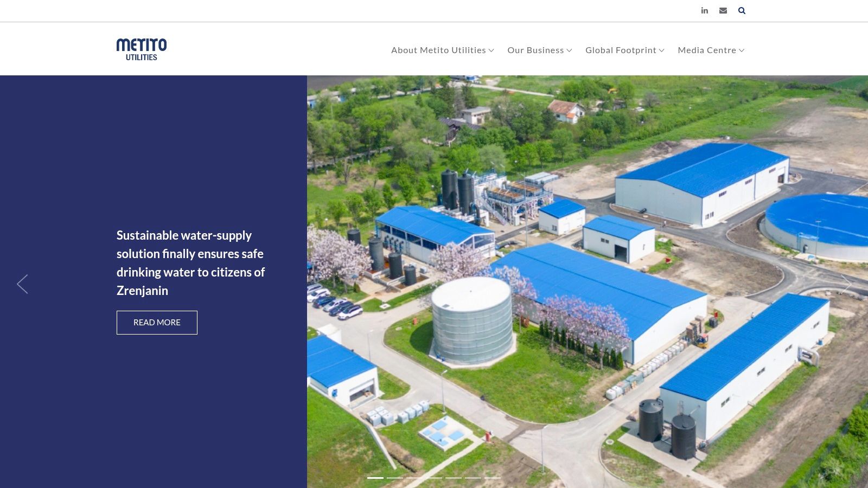Open search with the magnifier icon
The width and height of the screenshot is (868, 488).
click(742, 11)
